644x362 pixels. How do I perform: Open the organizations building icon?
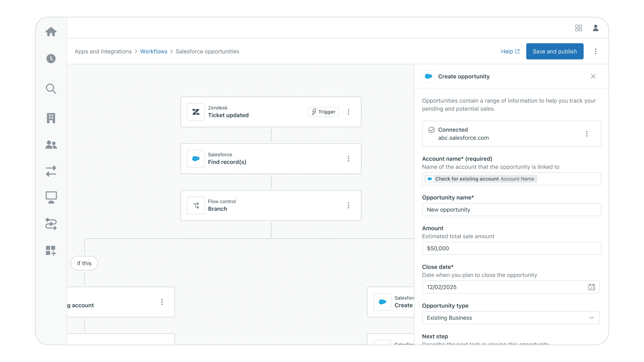click(x=51, y=118)
